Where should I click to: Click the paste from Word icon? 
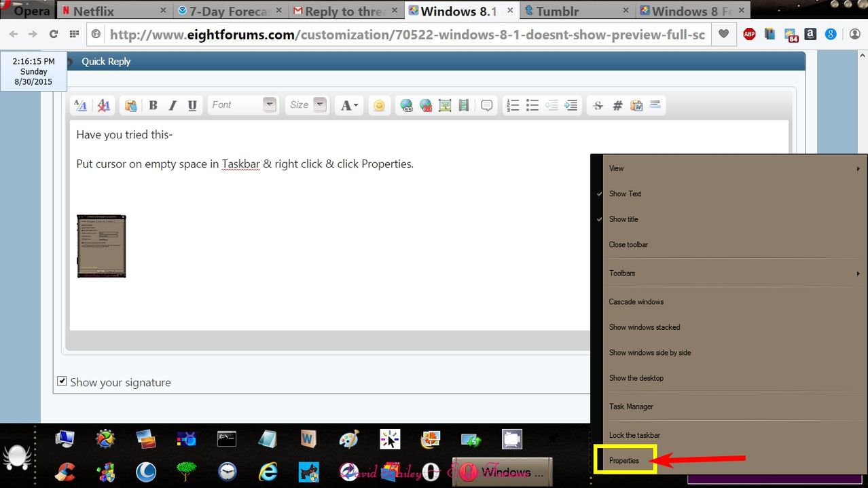point(636,105)
